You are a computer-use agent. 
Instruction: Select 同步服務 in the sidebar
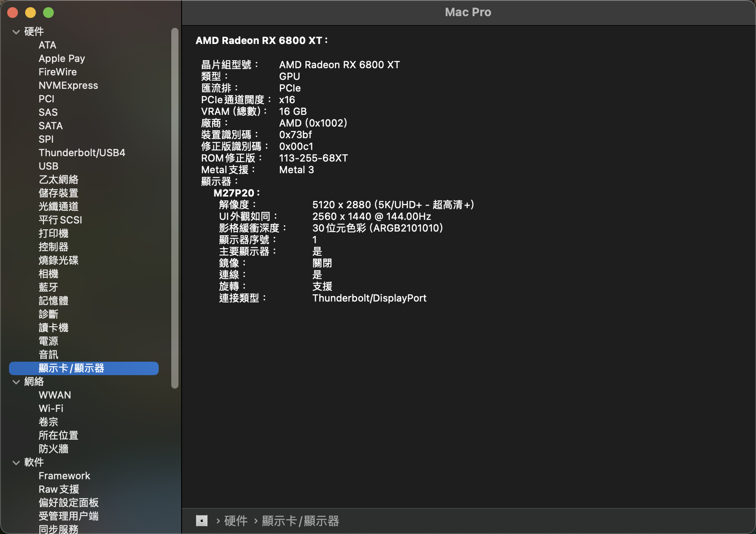[58, 530]
